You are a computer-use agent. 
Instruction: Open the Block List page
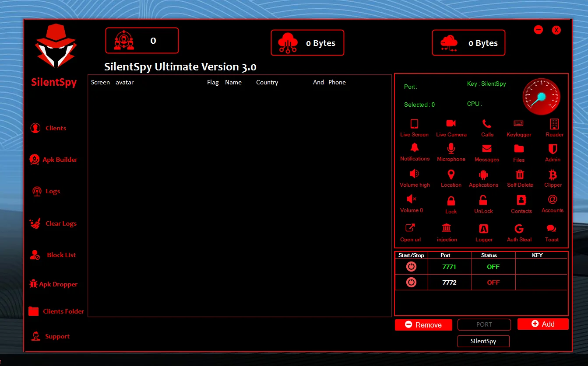click(54, 255)
